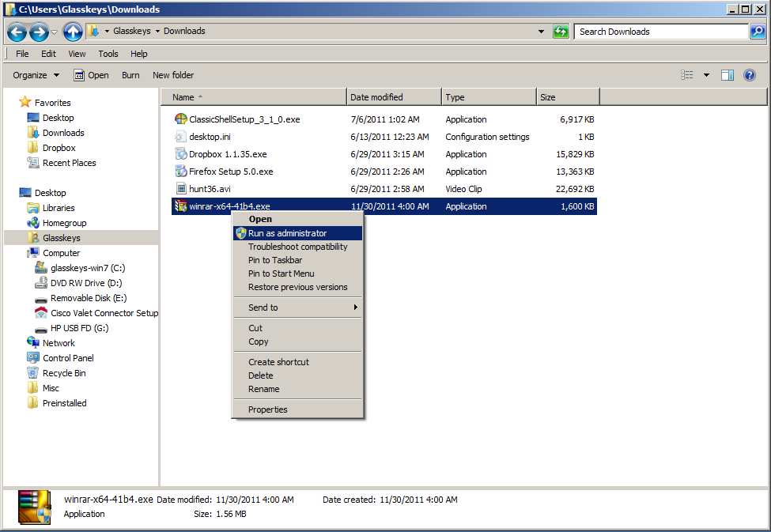Select the Firefox Setup 5.0.exe file icon
The image size is (771, 532).
(180, 172)
